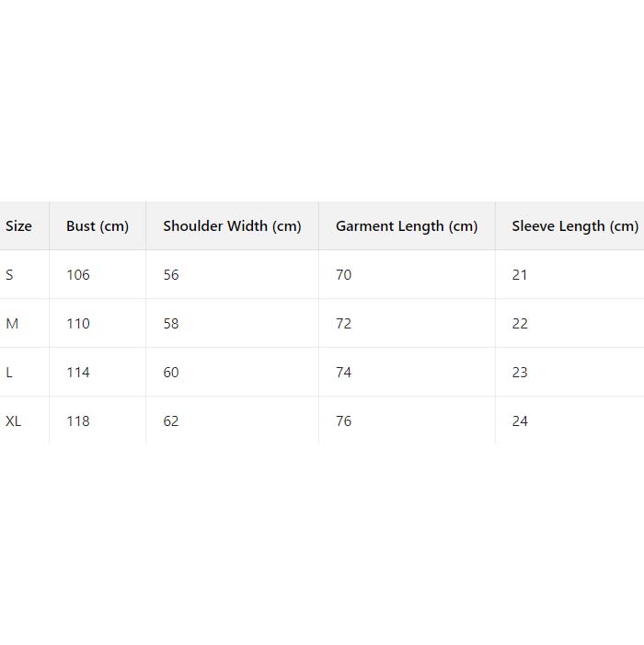Screen dimensions: 644x645
Task: Click shoulder width value 56
Action: [171, 275]
